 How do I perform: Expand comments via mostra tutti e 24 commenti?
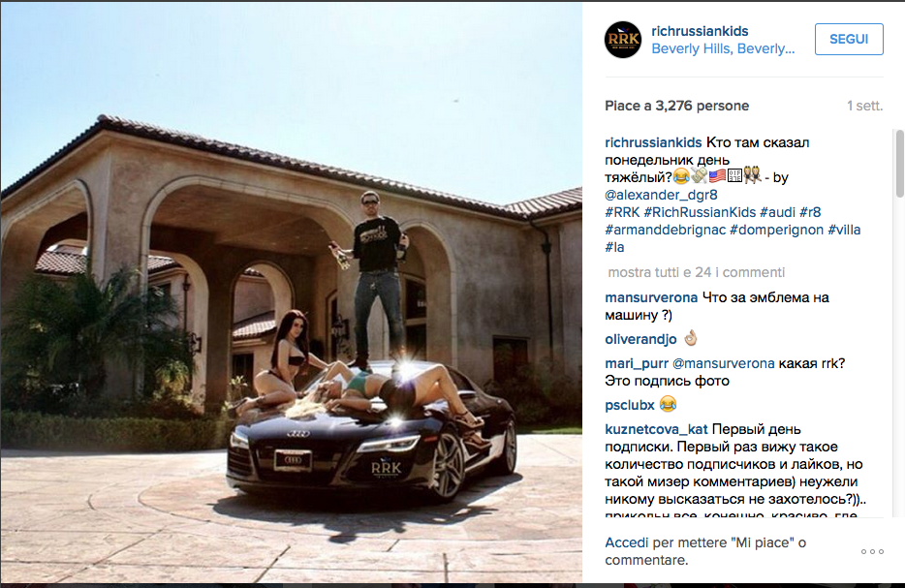pyautogui.click(x=696, y=272)
